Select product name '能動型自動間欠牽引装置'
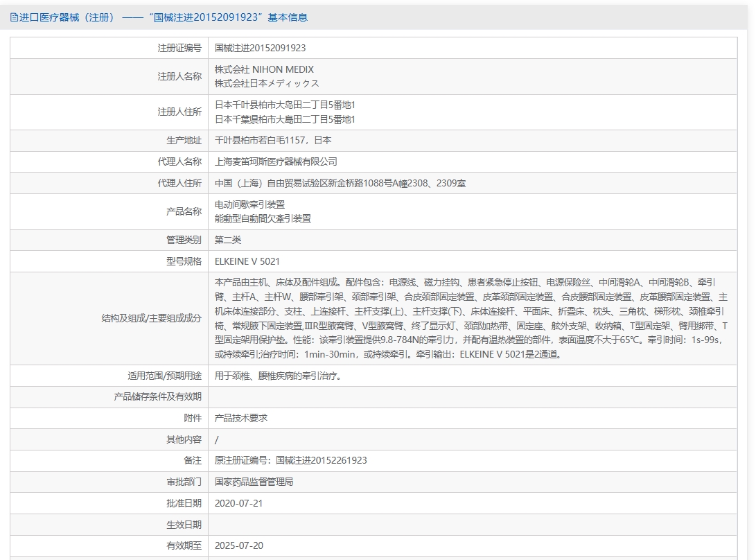This screenshot has width=756, height=560. [x=263, y=218]
